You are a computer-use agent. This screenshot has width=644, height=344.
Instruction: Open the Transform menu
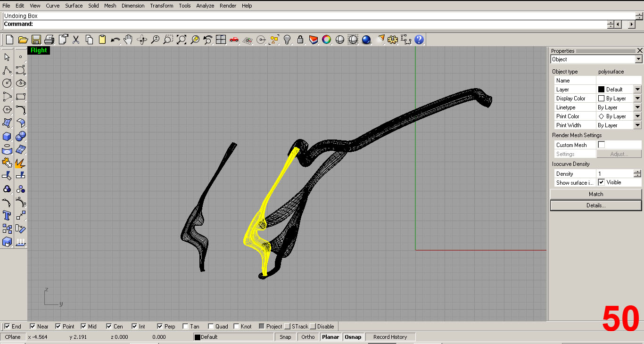162,6
